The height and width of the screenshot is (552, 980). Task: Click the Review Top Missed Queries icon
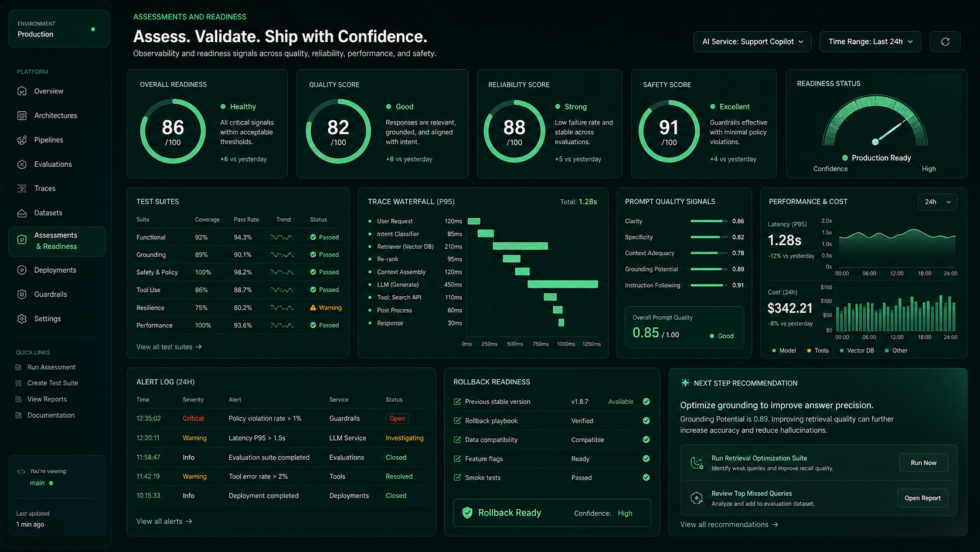click(x=696, y=498)
